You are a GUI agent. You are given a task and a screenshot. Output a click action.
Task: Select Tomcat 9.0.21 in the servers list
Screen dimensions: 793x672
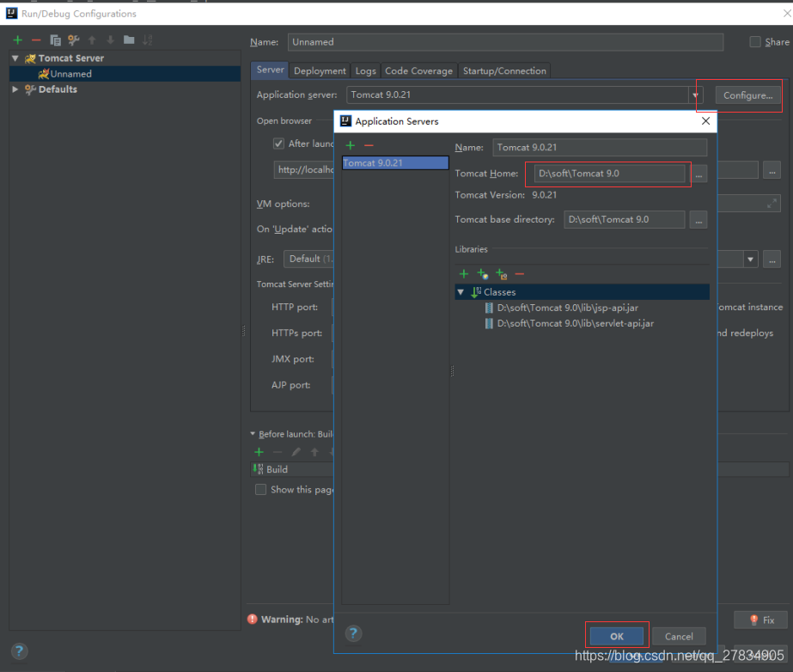click(x=395, y=163)
